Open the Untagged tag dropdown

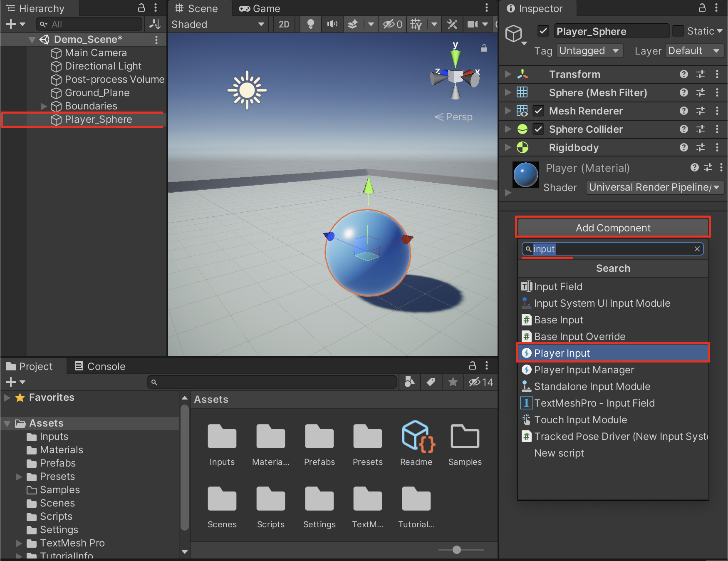click(x=589, y=51)
